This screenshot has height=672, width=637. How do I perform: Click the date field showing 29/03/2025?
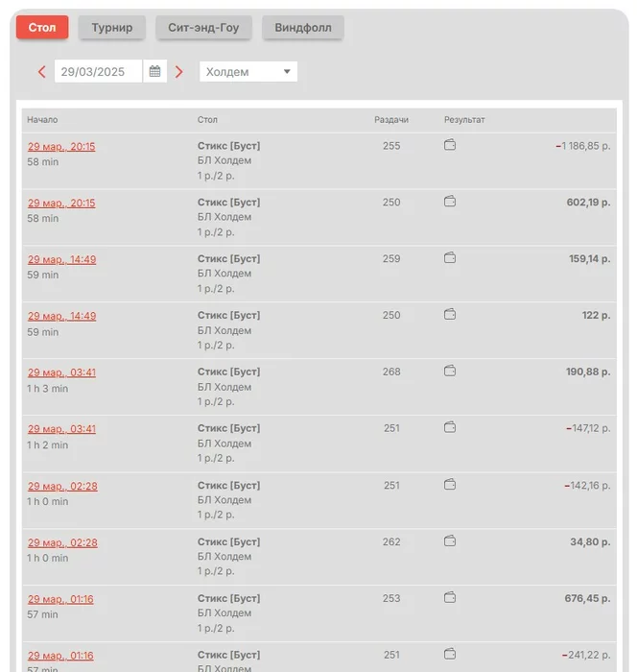[x=98, y=72]
